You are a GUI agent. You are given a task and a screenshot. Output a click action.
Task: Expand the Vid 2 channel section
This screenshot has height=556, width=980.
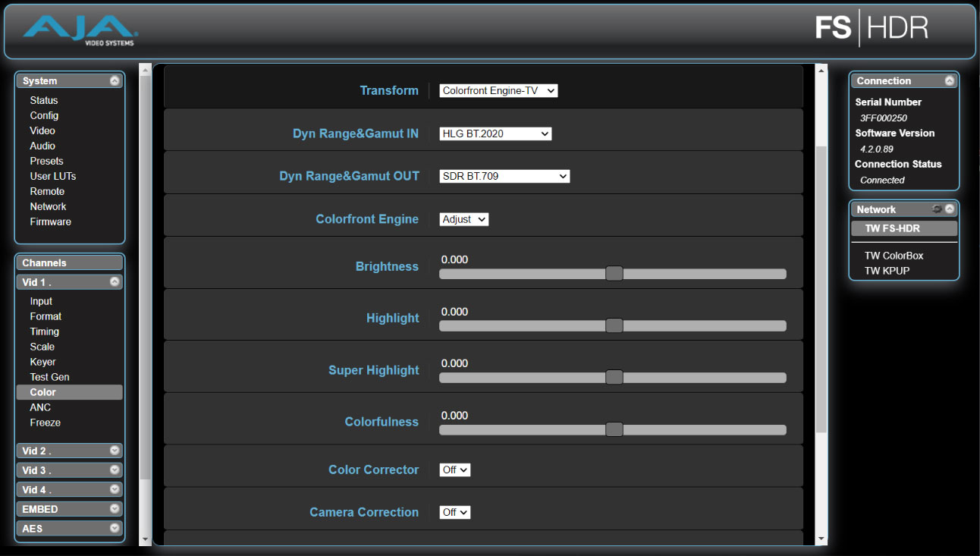pos(115,451)
